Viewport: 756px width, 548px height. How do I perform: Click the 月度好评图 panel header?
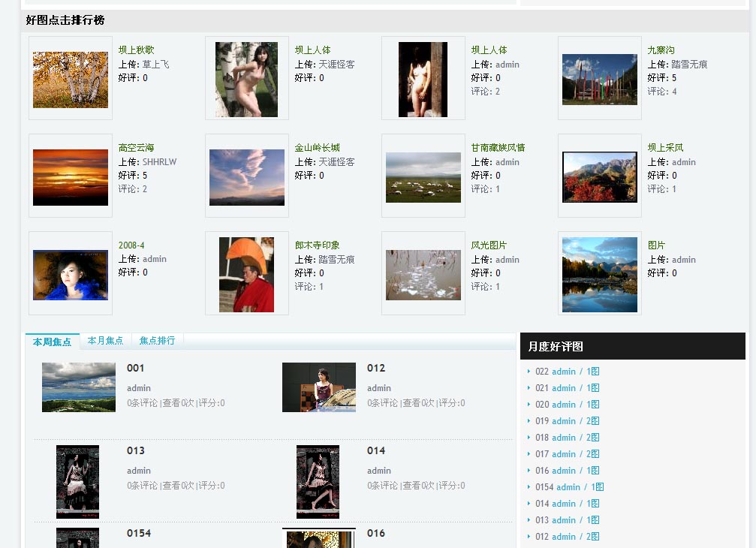click(x=633, y=346)
